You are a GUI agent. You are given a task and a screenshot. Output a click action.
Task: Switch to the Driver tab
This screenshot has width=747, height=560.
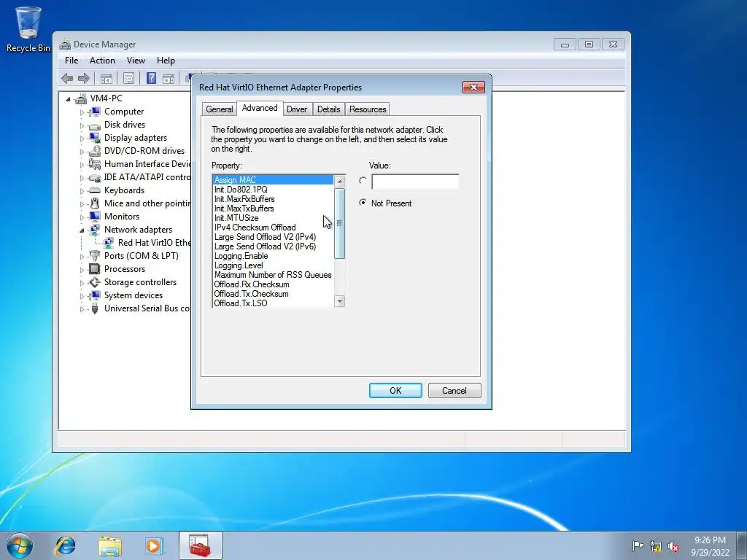pyautogui.click(x=296, y=109)
